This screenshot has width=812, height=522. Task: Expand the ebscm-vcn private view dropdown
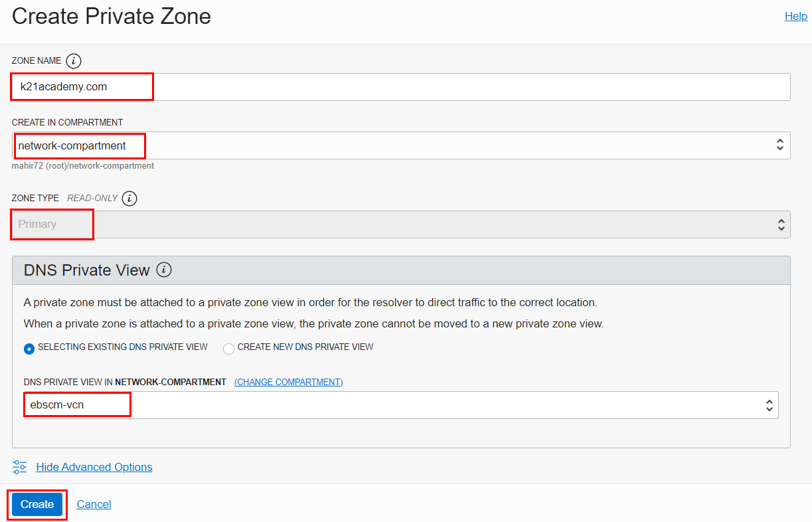click(769, 404)
